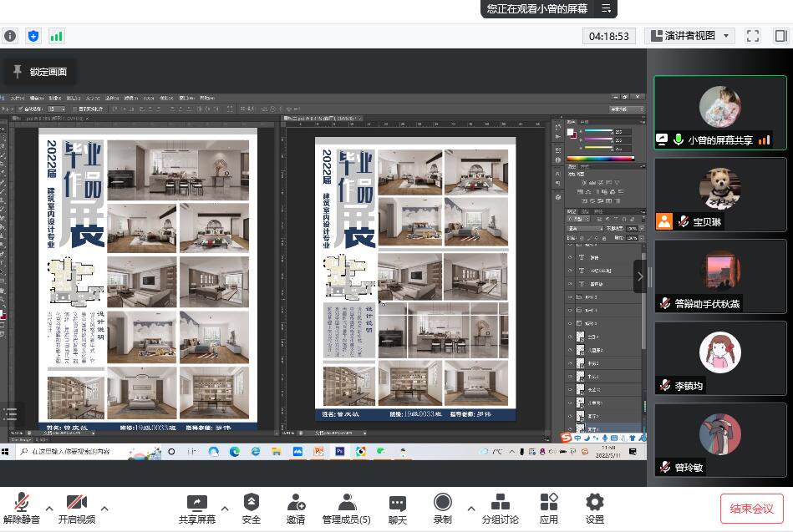Screen dimensions: 793x532
Task: Expand video options arrow beside 开启视频
Action: (104, 508)
